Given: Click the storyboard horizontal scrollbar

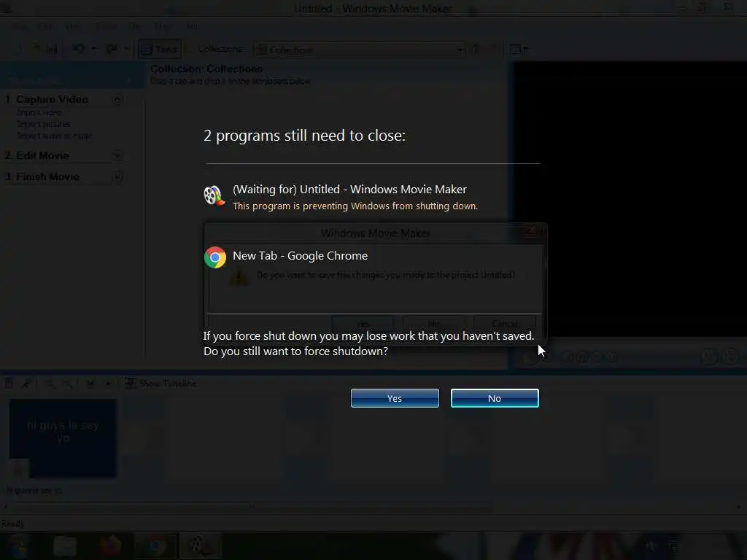Looking at the screenshot, I should point(371,507).
